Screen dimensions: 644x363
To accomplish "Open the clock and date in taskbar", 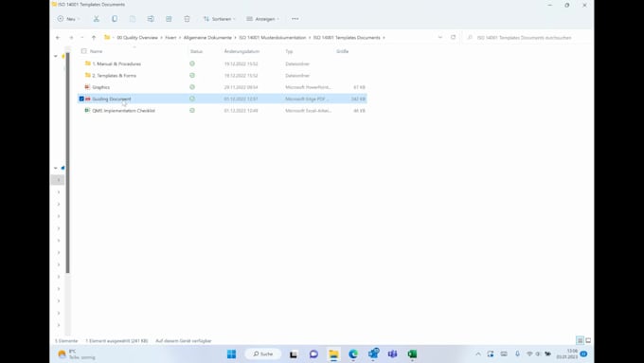I will pyautogui.click(x=567, y=354).
